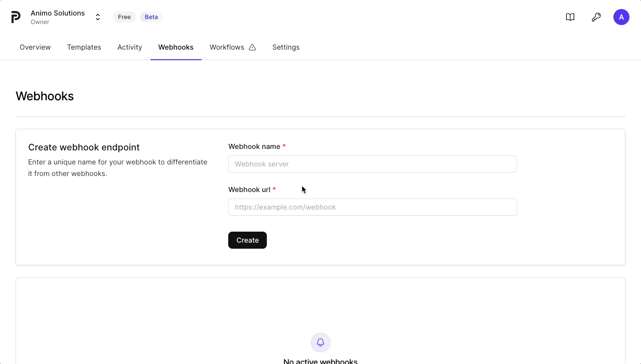The image size is (641, 364).
Task: Click the bell icon above No active webhooks
Action: pyautogui.click(x=320, y=342)
